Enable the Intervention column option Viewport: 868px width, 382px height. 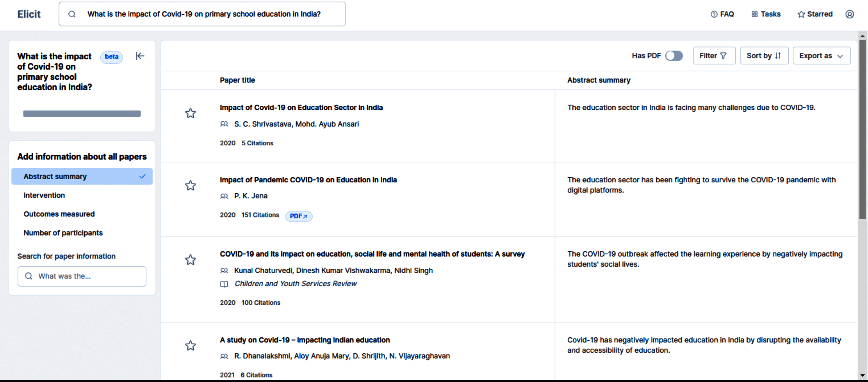[x=44, y=195]
